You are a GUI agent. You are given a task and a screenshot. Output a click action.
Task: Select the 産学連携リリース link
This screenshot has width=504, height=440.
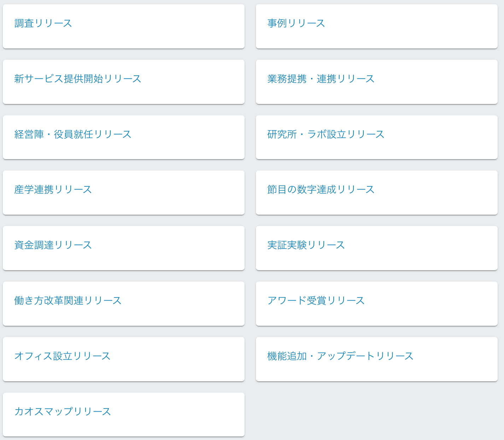tap(53, 190)
